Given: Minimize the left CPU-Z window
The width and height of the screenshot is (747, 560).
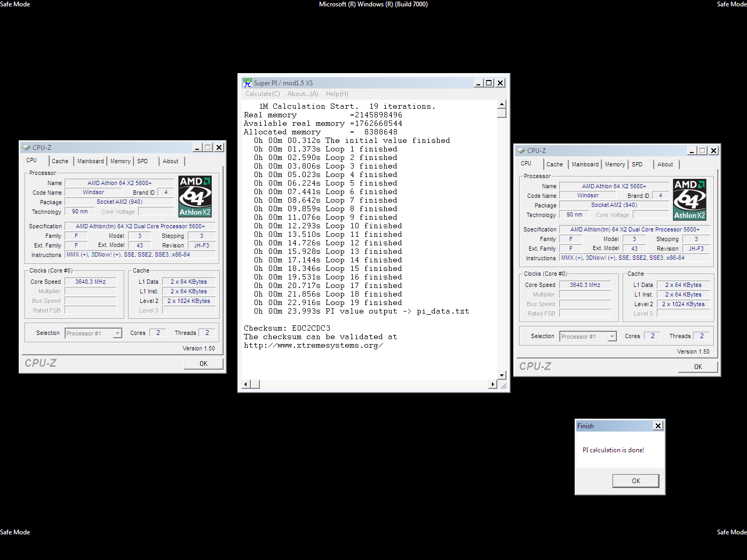Looking at the screenshot, I should [x=197, y=147].
